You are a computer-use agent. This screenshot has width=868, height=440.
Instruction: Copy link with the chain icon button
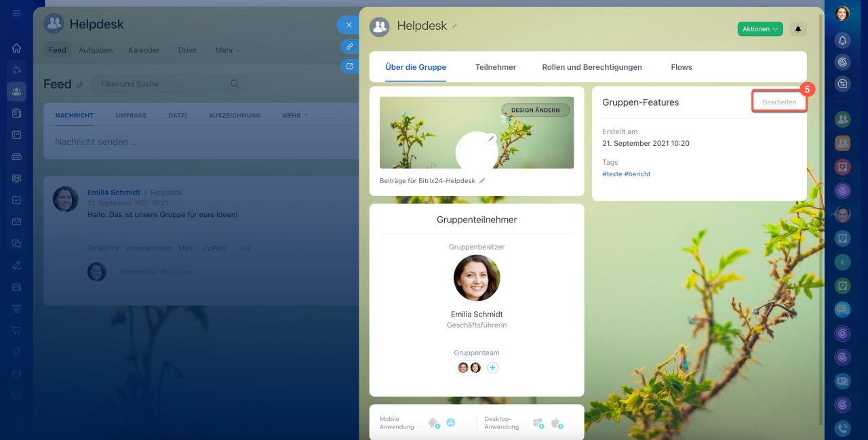(x=349, y=46)
